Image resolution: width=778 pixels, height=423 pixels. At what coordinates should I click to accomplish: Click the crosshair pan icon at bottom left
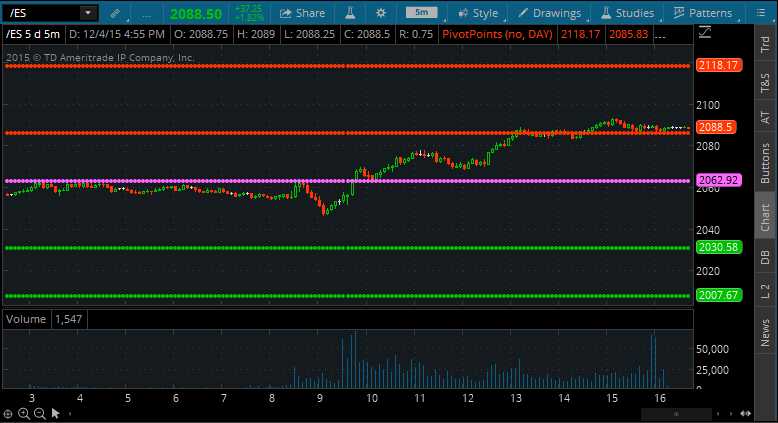tap(9, 413)
